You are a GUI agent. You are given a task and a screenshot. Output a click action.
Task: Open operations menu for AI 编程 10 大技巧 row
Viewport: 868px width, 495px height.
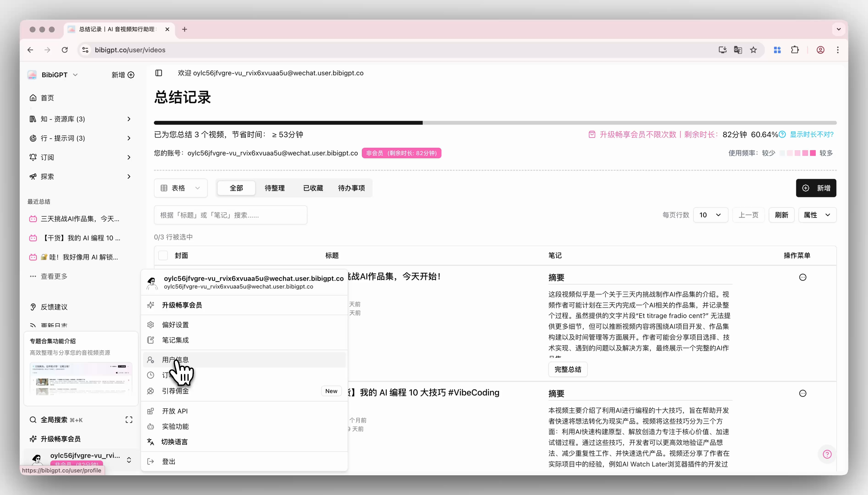[802, 393]
